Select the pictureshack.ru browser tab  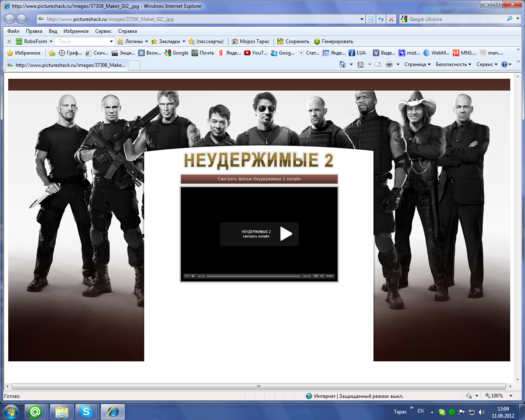tap(67, 65)
